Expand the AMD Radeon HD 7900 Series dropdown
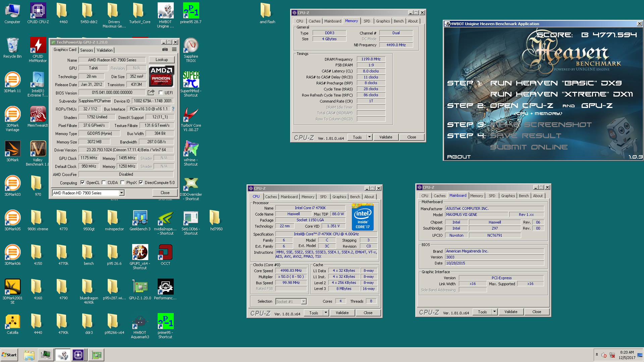This screenshot has width=644, height=362. [121, 193]
